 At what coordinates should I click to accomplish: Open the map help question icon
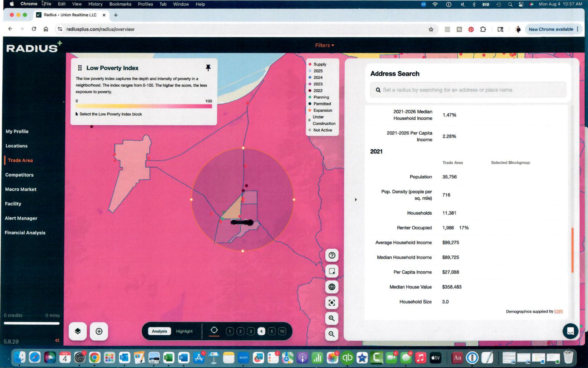(332, 255)
